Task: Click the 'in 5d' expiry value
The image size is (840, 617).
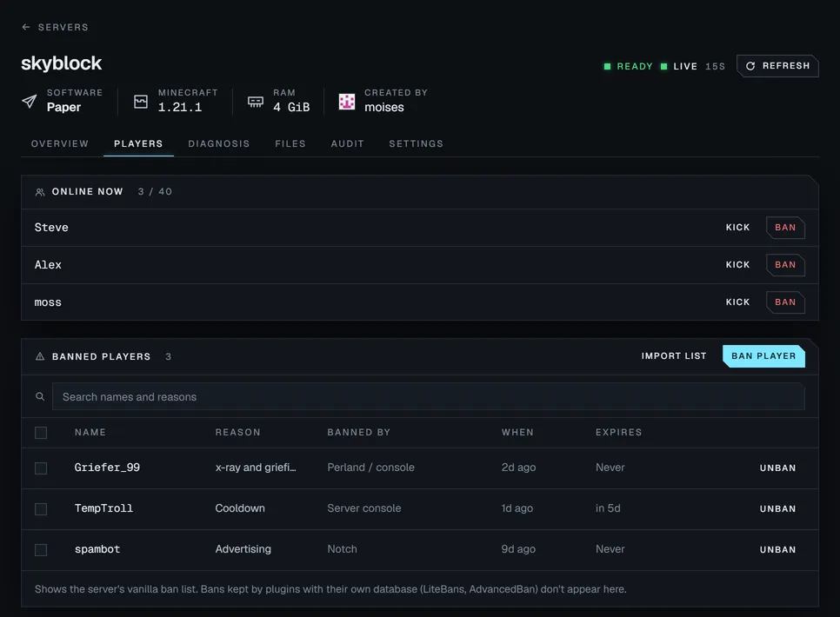Action: click(608, 508)
